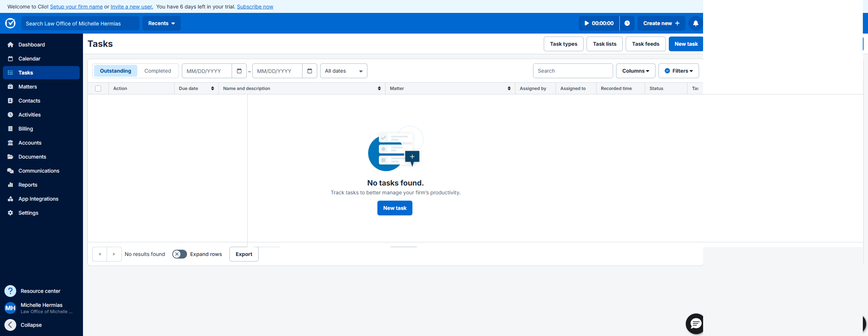Open the Resource center question mark icon
This screenshot has height=336, width=868.
click(x=10, y=291)
